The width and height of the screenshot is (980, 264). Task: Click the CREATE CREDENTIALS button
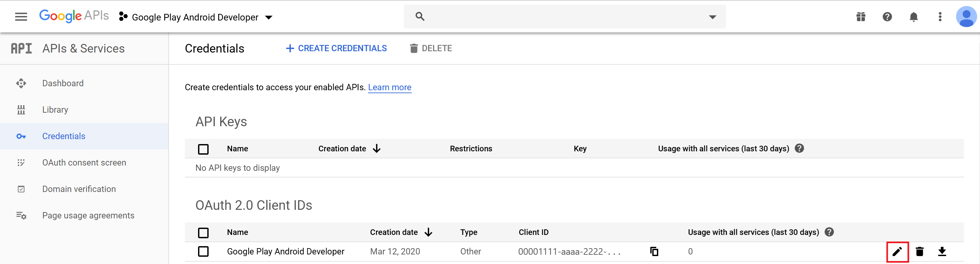336,48
